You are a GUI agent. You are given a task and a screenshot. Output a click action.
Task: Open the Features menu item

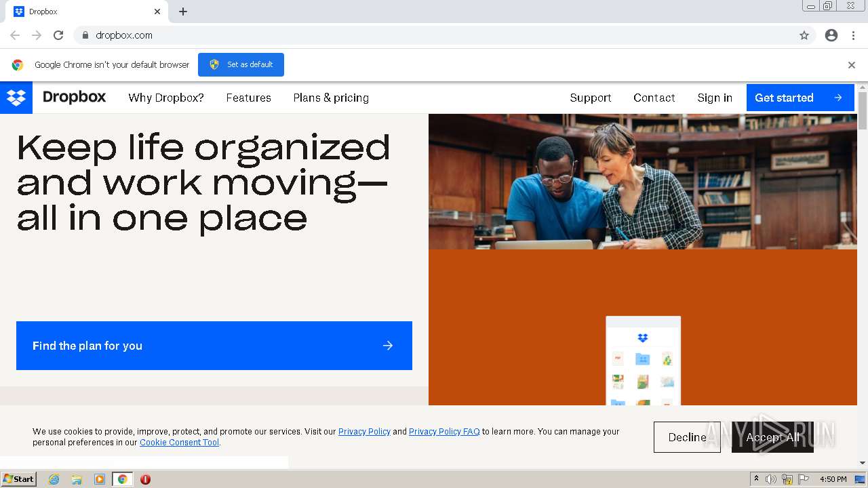click(249, 98)
